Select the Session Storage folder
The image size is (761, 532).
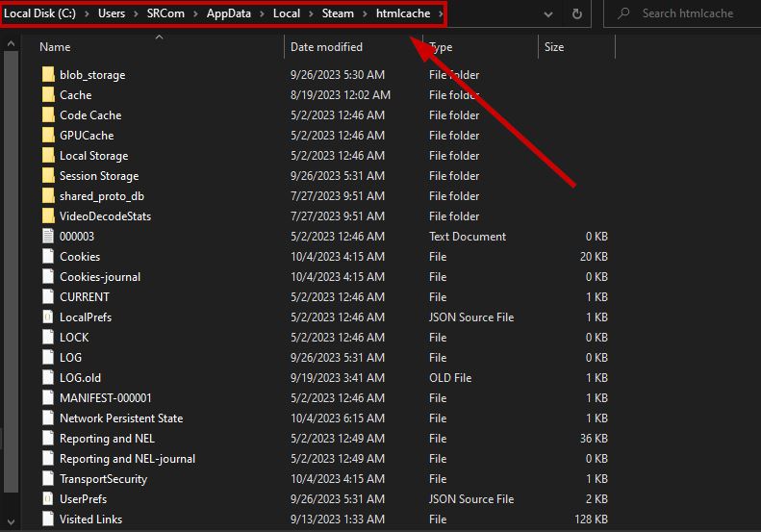pyautogui.click(x=98, y=176)
